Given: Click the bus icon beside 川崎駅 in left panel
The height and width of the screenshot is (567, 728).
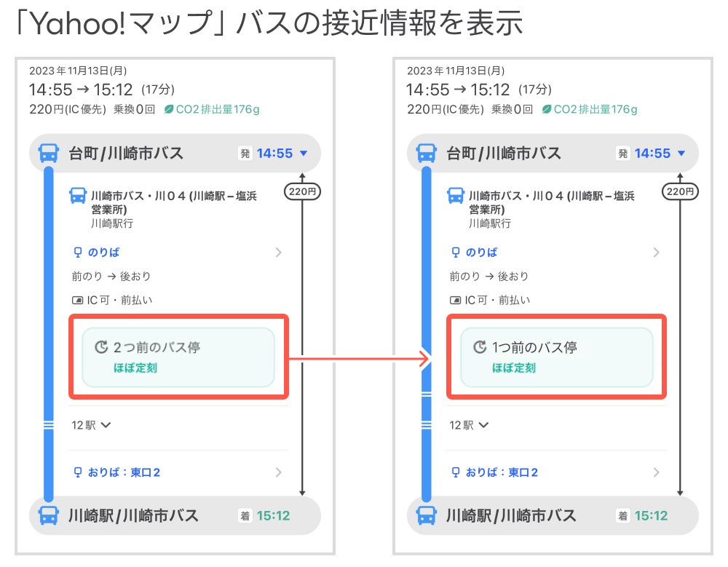Looking at the screenshot, I should click(x=48, y=515).
